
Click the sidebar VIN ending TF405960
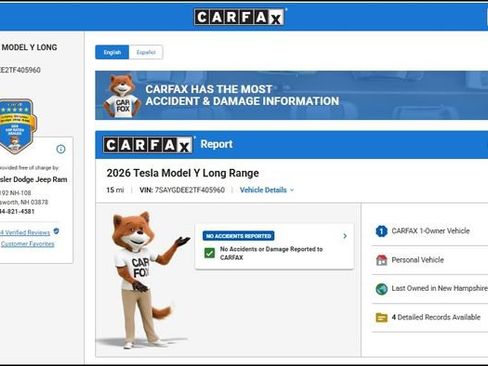pyautogui.click(x=20, y=70)
